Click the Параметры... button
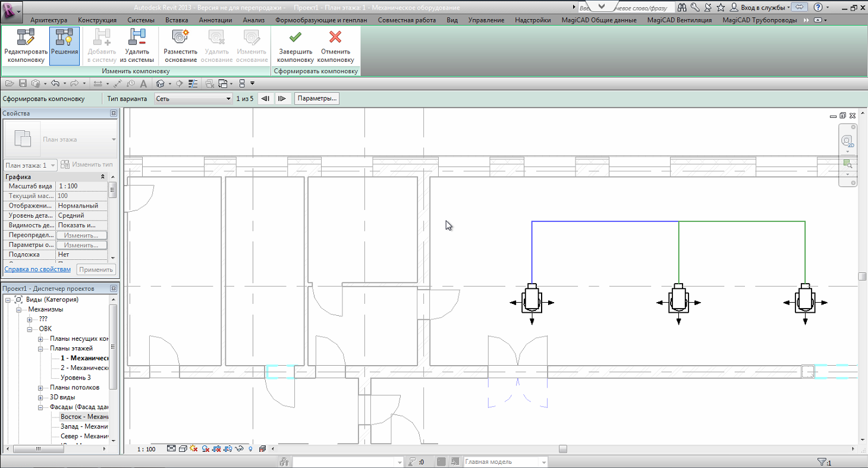 (317, 99)
